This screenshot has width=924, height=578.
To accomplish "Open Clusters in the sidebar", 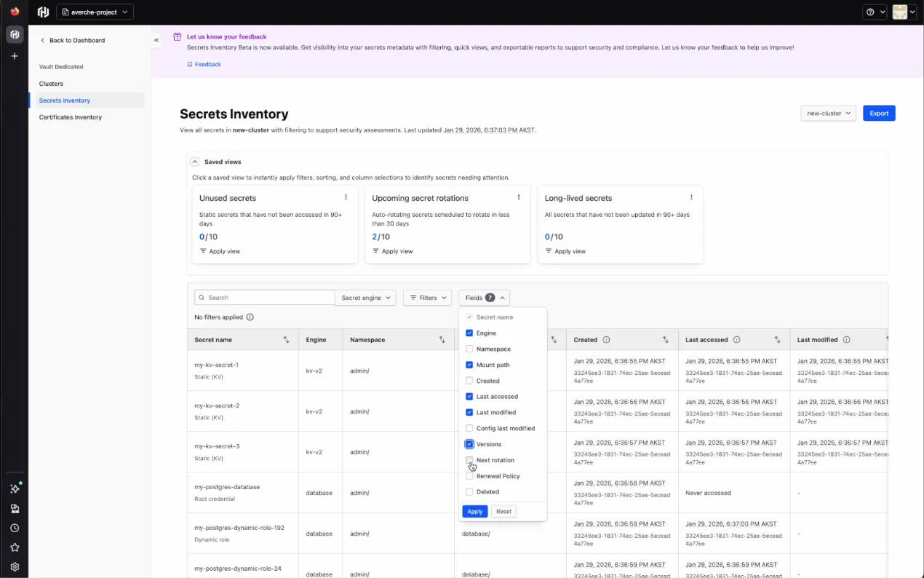I will [51, 84].
